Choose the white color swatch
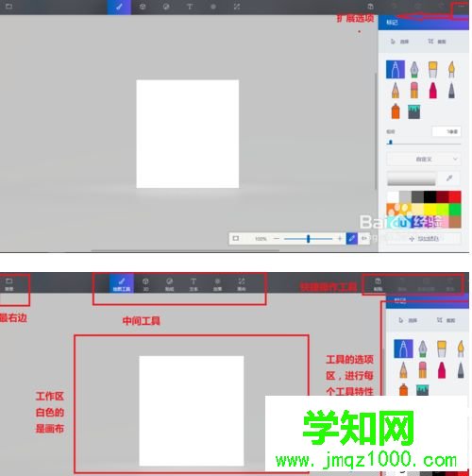The width and height of the screenshot is (472, 476). [393, 197]
